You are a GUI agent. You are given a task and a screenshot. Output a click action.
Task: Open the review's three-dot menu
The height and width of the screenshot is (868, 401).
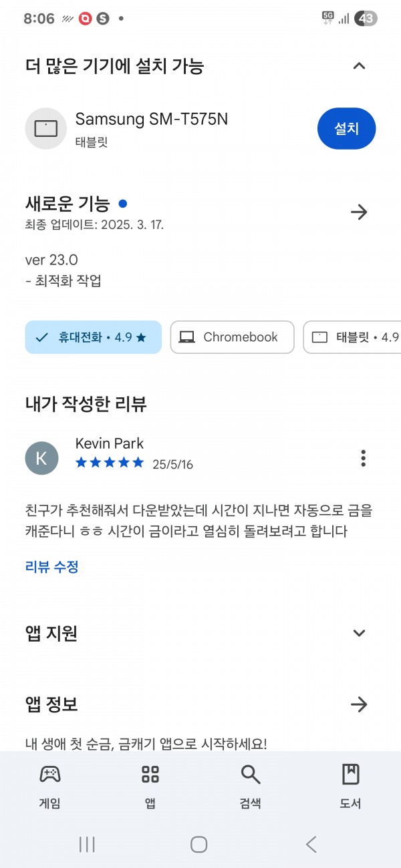[363, 458]
